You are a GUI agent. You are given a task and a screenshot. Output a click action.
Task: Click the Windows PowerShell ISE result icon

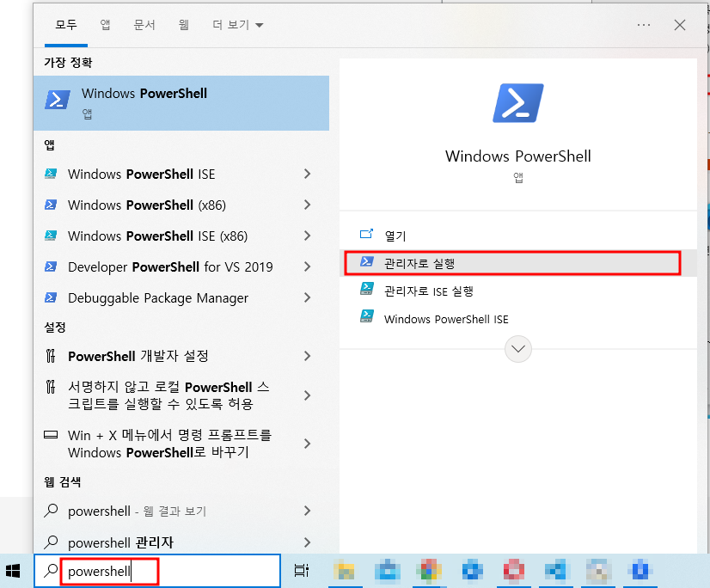[x=51, y=174]
